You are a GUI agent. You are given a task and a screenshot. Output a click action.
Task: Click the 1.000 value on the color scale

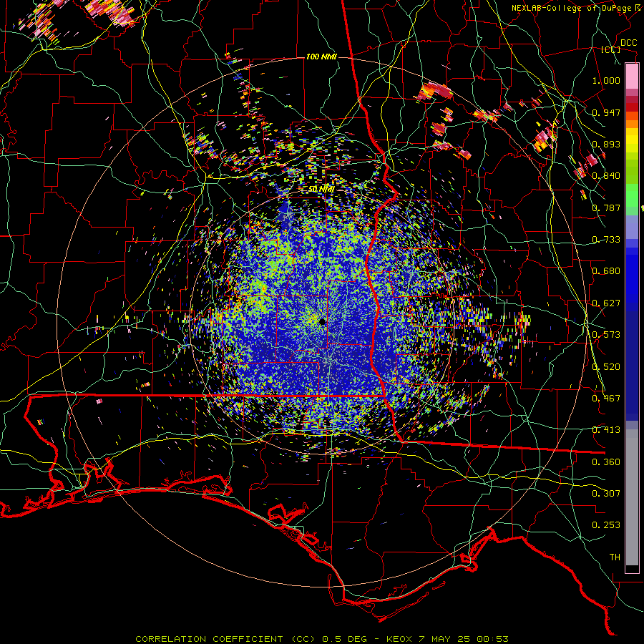[x=606, y=80]
